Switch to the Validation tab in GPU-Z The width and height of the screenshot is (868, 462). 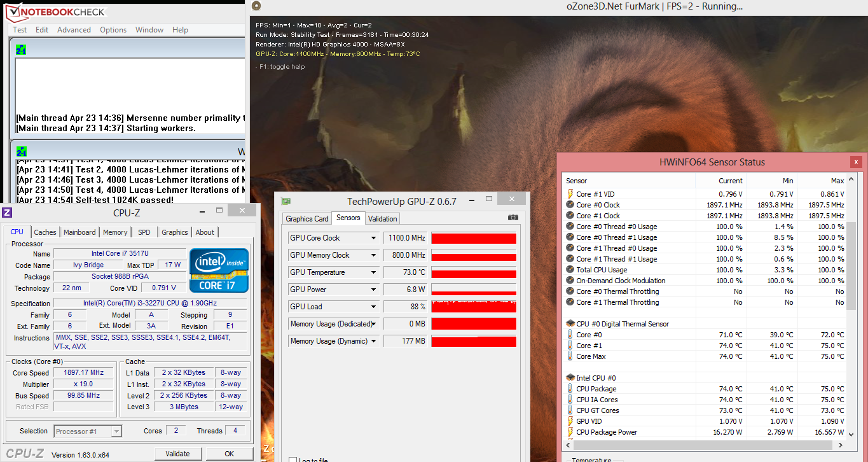coord(383,219)
